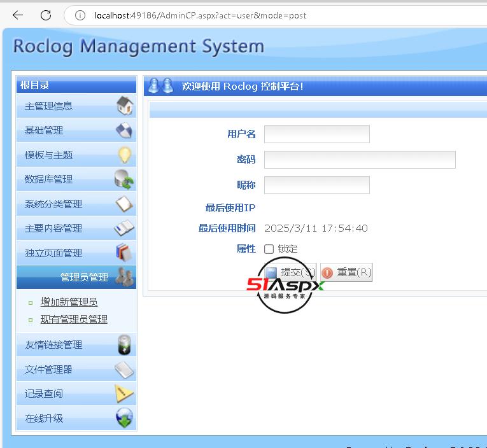
Task: Click the two-people icon in the welcome header
Action: (x=160, y=86)
